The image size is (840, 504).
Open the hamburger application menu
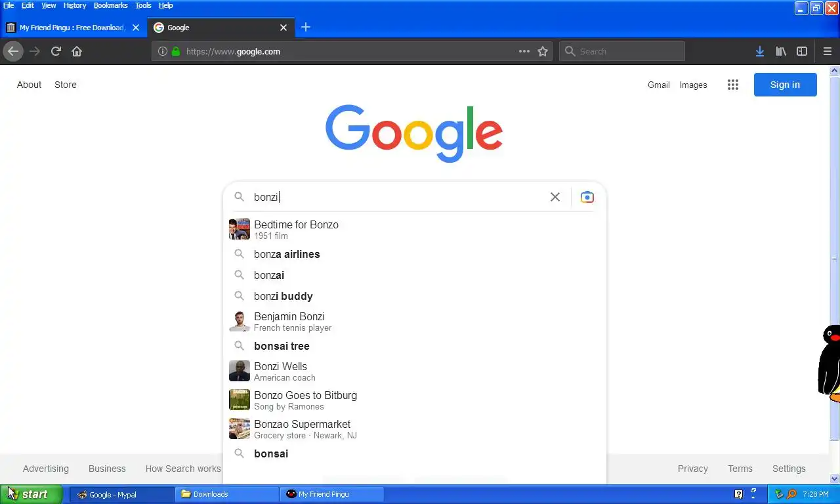(828, 51)
